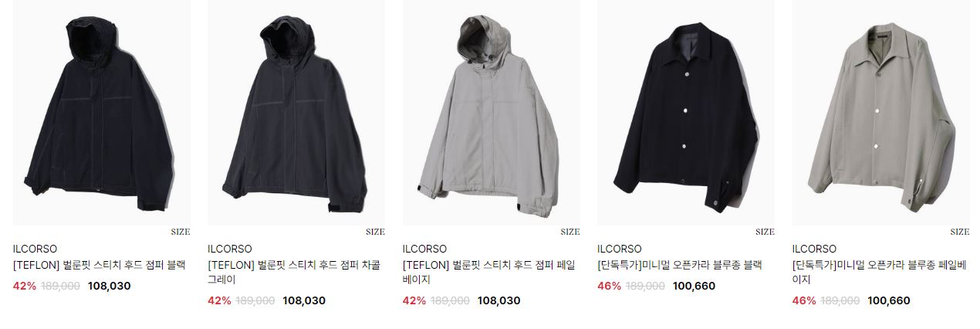This screenshot has width=980, height=329.
Task: Open the pale beige hooded jumper image
Action: (492, 113)
